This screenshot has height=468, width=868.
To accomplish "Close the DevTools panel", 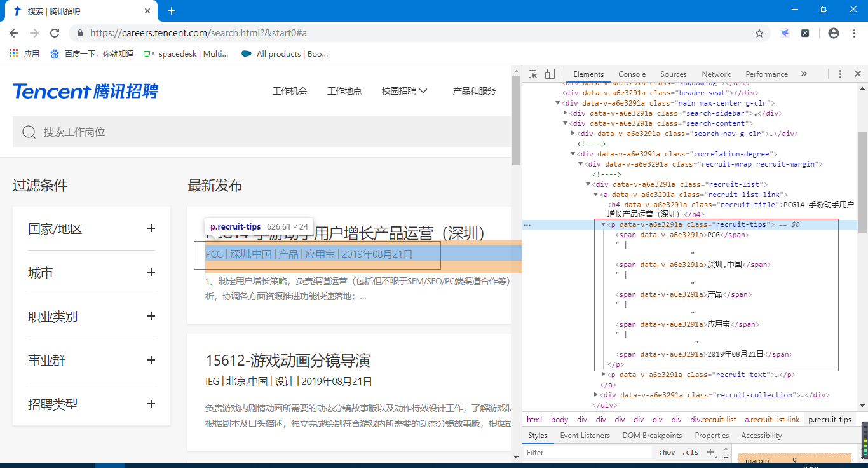I will (857, 74).
